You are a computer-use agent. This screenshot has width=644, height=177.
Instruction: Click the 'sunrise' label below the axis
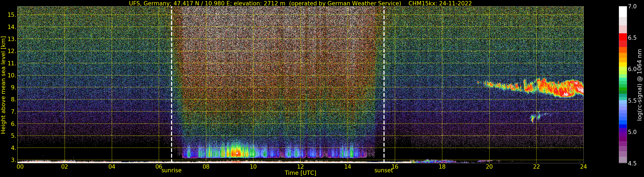pyautogui.click(x=171, y=171)
